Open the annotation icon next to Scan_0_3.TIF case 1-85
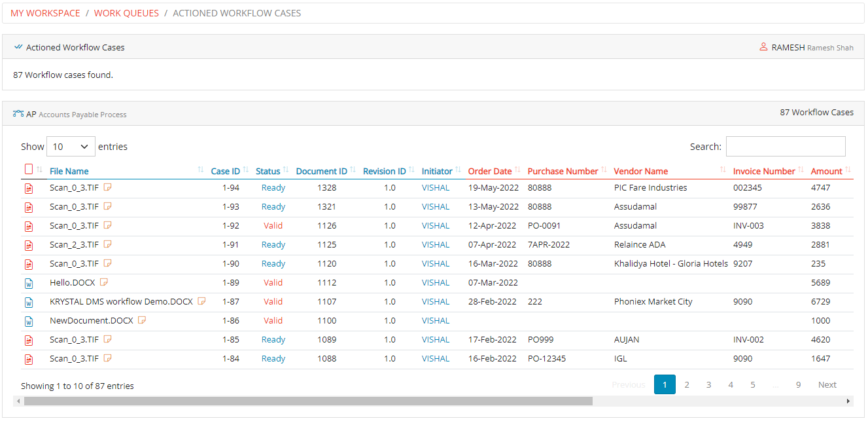868x425 pixels. pyautogui.click(x=107, y=339)
